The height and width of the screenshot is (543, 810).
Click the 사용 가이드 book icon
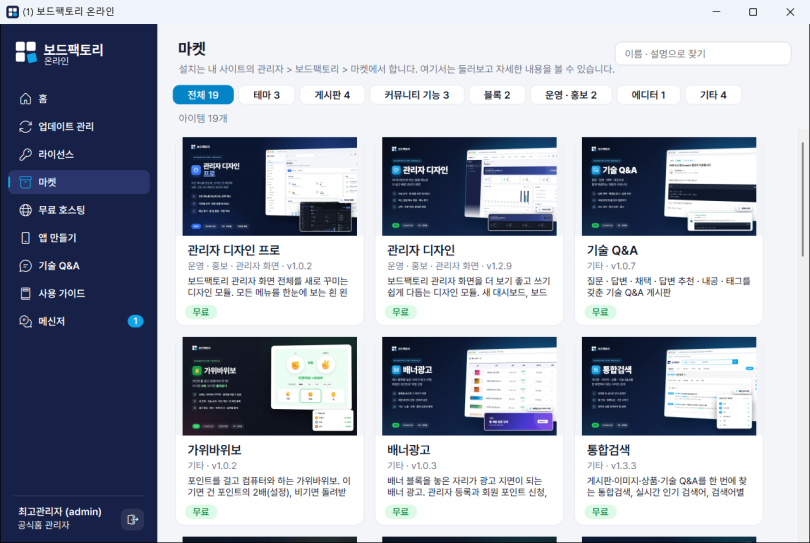pos(25,293)
